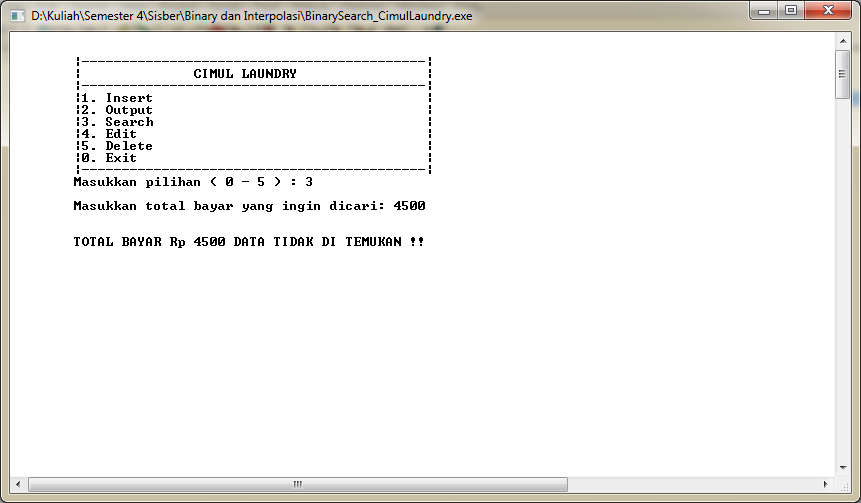861x503 pixels.
Task: Click the '1. Insert' menu line
Action: (x=117, y=98)
